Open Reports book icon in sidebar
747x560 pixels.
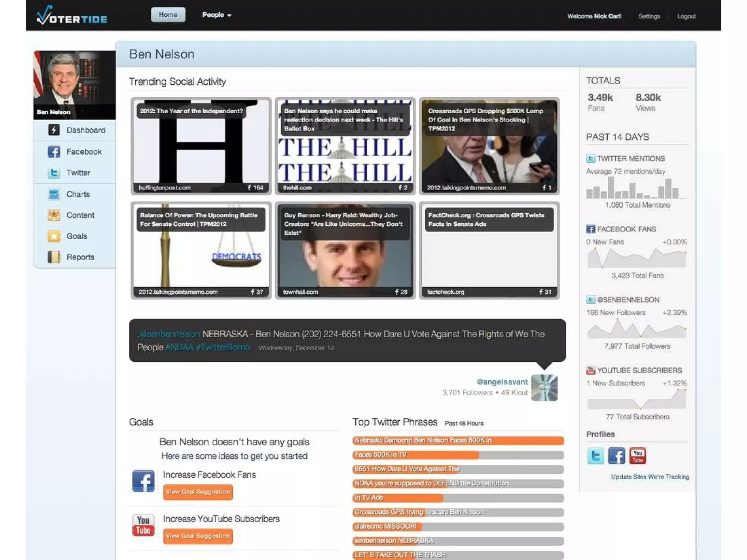click(54, 257)
